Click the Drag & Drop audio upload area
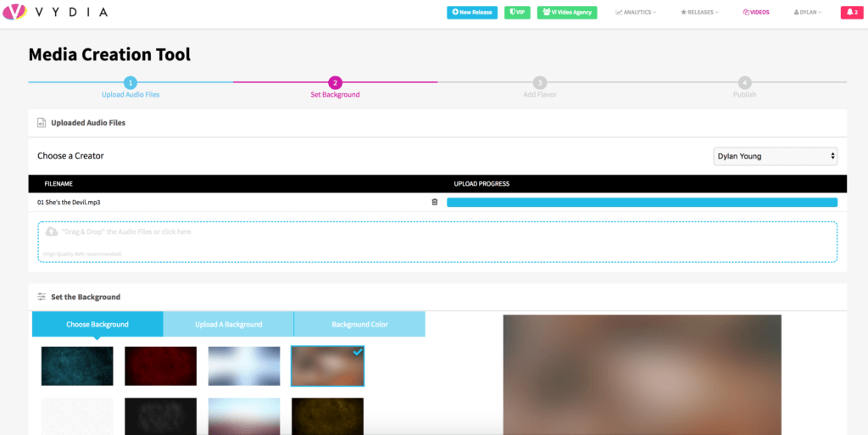The image size is (868, 435). coord(437,242)
